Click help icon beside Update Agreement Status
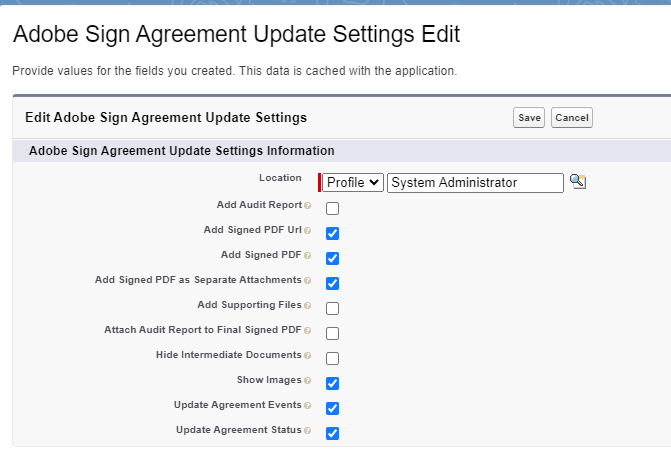Viewport: 671px width, 469px height. tap(308, 431)
